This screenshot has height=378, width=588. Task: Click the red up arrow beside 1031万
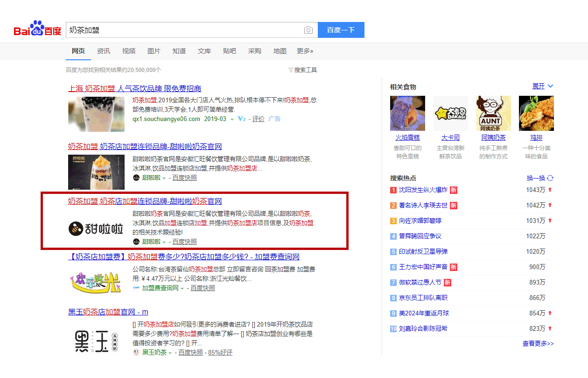tap(550, 221)
